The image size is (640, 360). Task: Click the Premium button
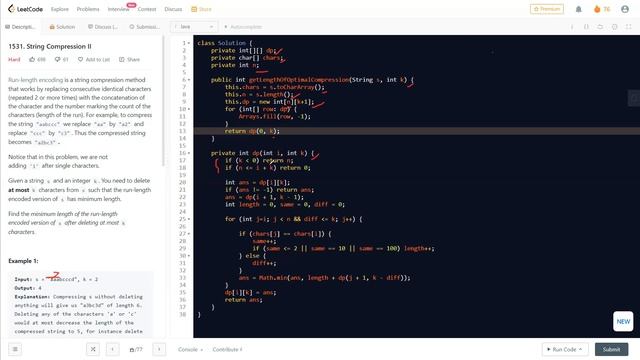click(x=547, y=9)
